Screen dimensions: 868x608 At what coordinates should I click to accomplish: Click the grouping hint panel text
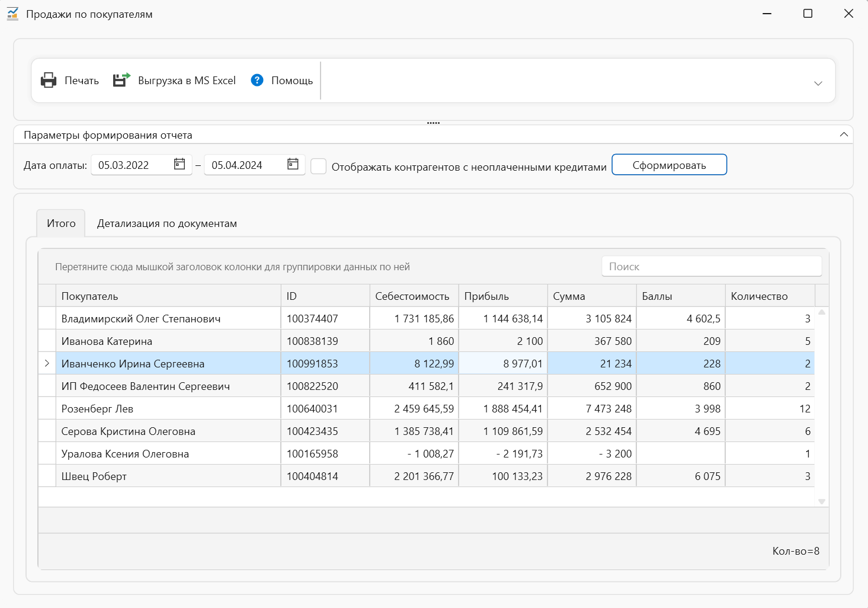pyautogui.click(x=232, y=267)
